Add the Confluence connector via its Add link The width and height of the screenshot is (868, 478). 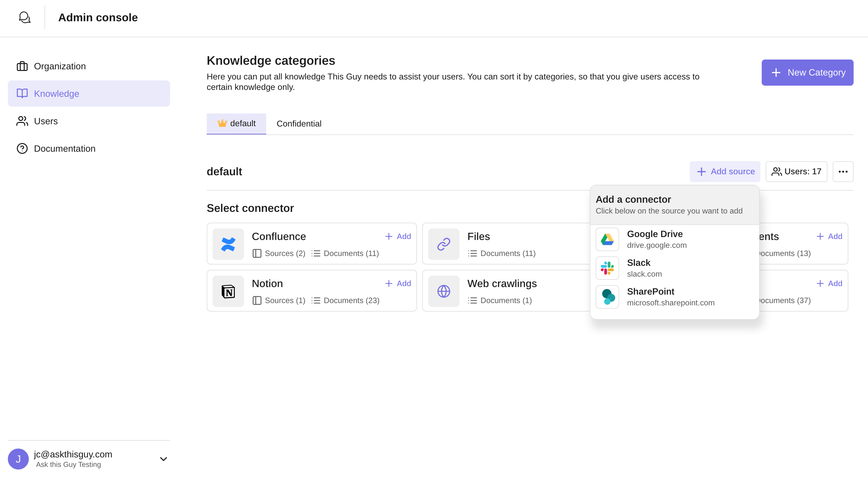[x=398, y=236]
